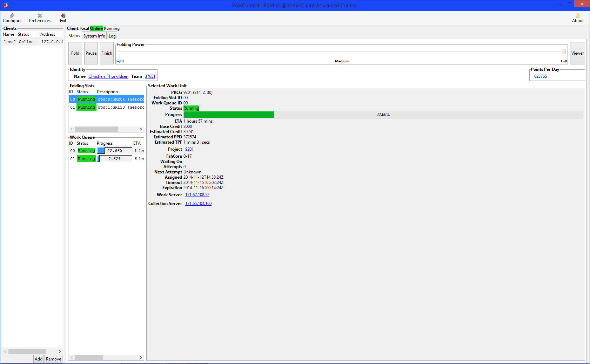This screenshot has height=364, width=590.
Task: Click Expiration value 2014-11-16T00:14:24Z
Action: (203, 188)
